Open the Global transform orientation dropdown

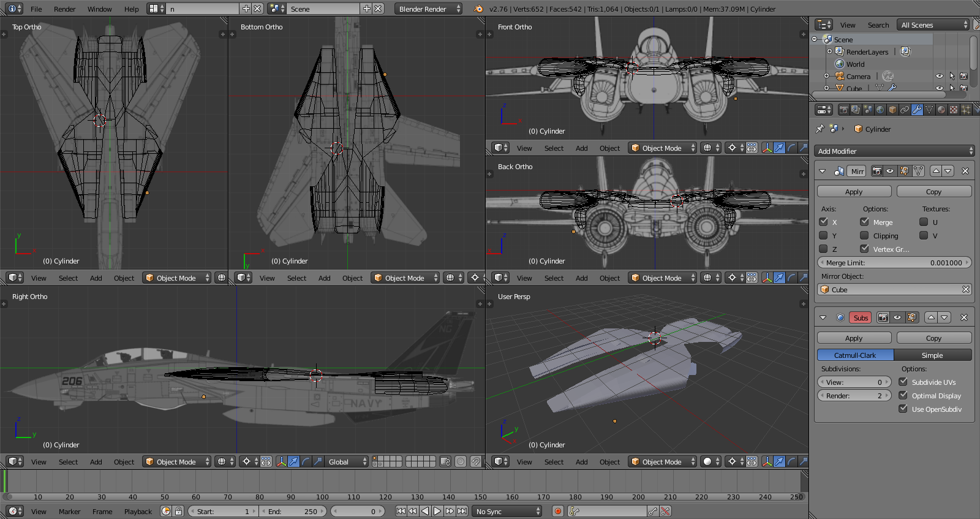pos(347,461)
